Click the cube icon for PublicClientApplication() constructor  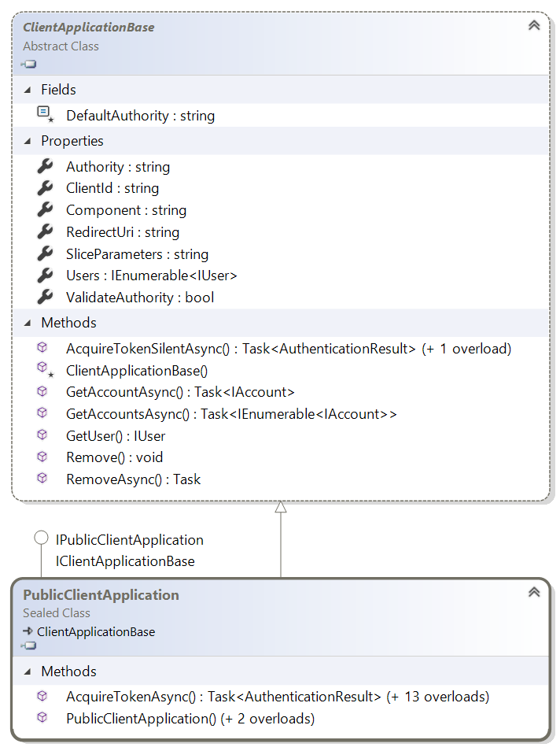pyautogui.click(x=42, y=717)
